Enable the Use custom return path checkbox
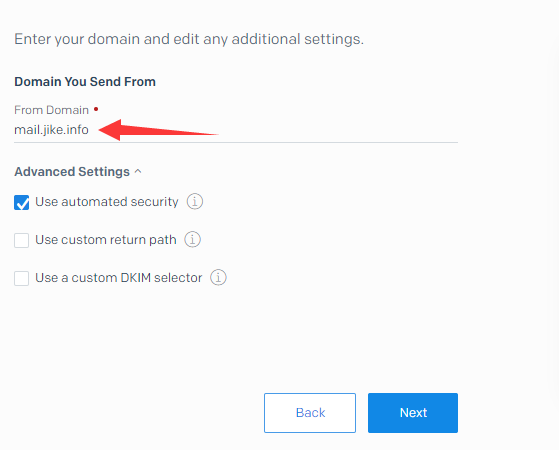The image size is (559, 450). pos(21,240)
